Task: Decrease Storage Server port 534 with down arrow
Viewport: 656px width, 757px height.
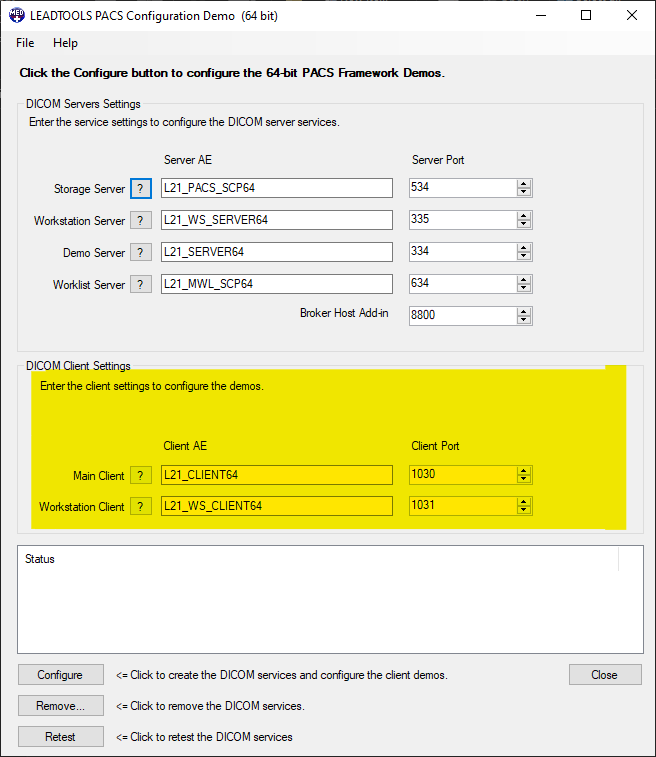Action: pyautogui.click(x=524, y=192)
